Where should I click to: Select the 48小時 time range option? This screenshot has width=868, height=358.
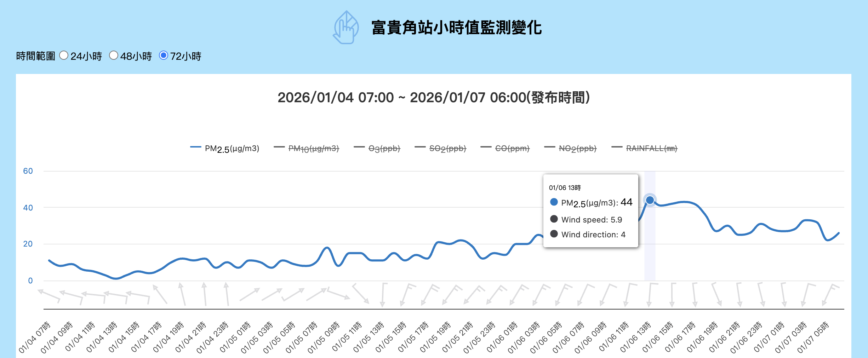(114, 55)
